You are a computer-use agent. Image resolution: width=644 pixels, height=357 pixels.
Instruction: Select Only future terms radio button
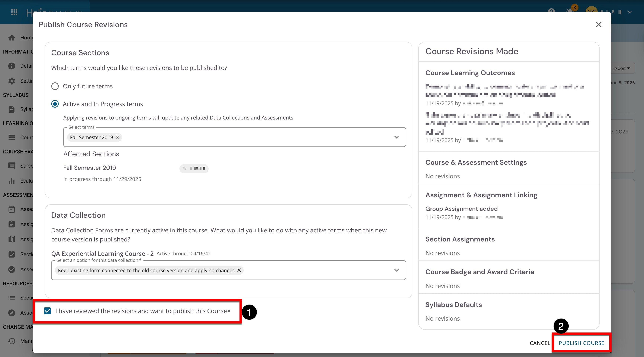click(x=55, y=86)
